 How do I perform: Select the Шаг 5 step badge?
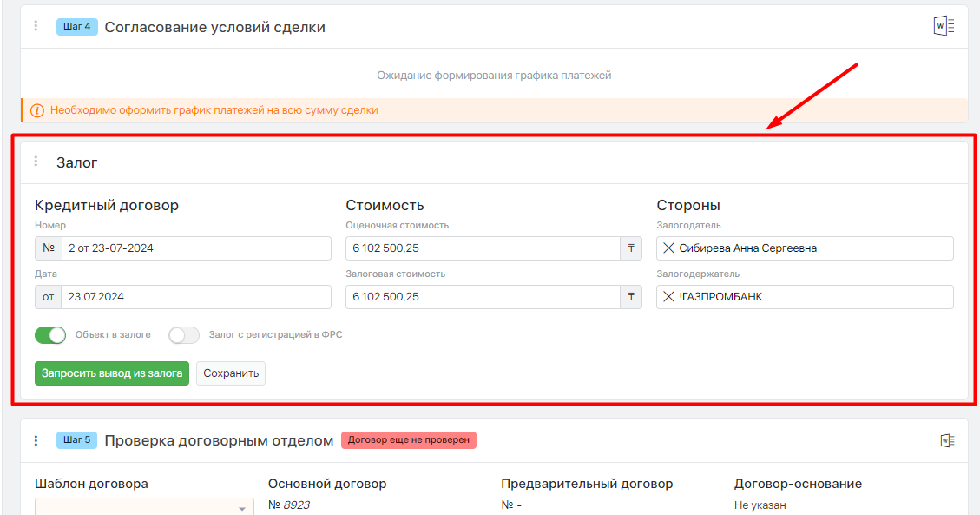[77, 440]
